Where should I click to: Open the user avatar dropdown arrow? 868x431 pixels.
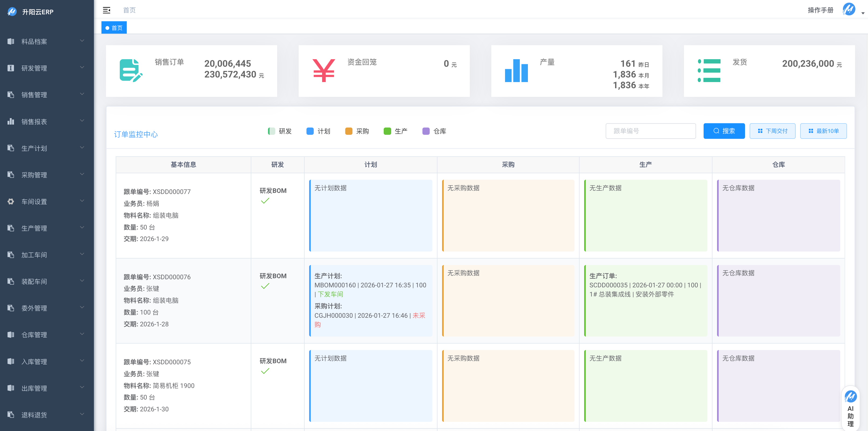(863, 13)
